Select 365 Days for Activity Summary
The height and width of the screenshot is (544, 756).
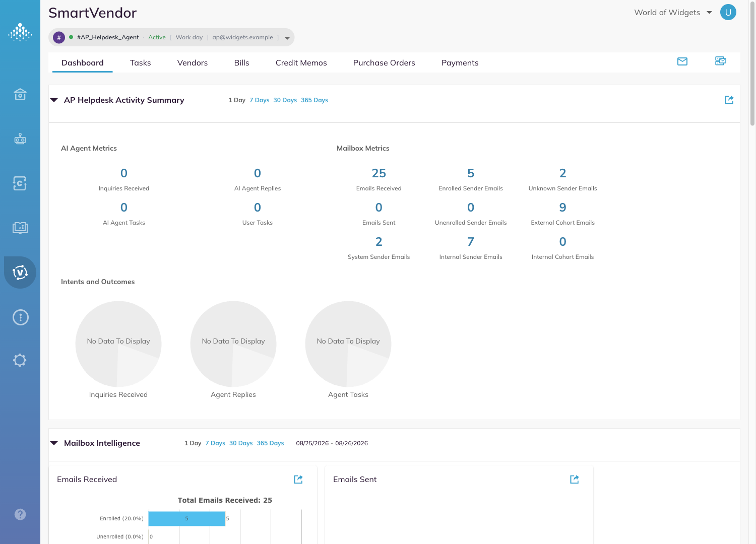point(314,100)
